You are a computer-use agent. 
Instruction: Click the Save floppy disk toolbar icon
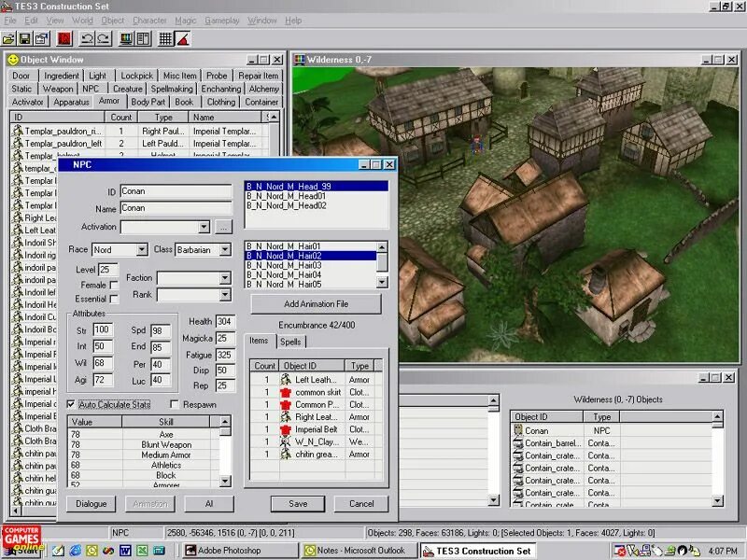[25, 39]
